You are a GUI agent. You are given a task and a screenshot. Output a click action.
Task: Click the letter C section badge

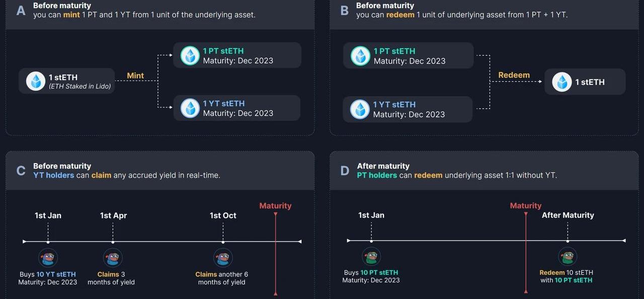pyautogui.click(x=21, y=171)
